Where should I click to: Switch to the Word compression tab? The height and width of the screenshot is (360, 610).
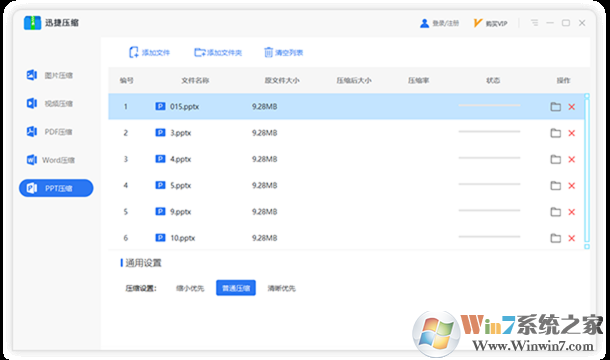(x=50, y=160)
